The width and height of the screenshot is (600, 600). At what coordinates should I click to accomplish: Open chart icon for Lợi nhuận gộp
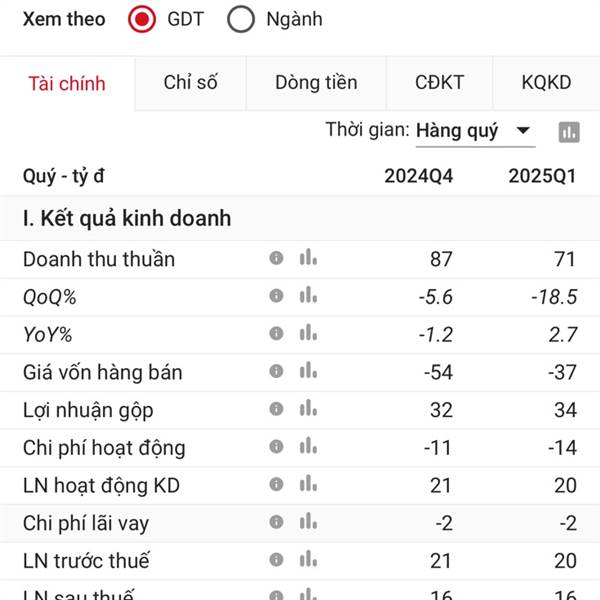[308, 408]
